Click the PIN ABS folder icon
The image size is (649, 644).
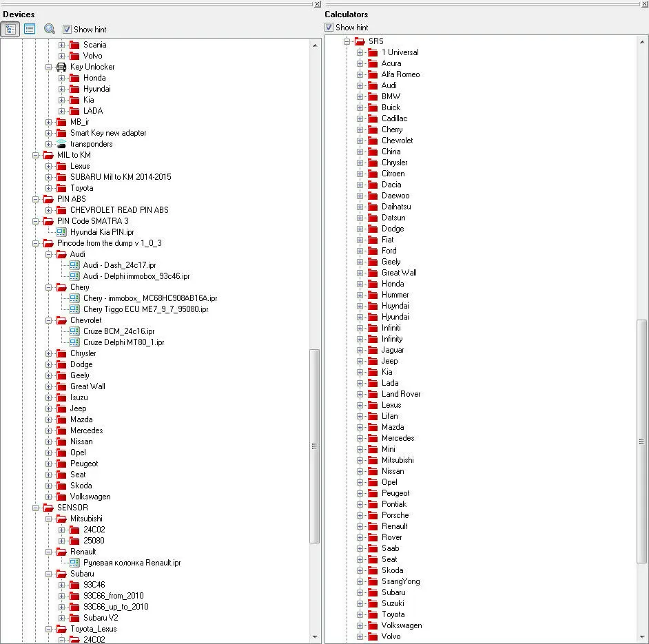pyautogui.click(x=48, y=199)
